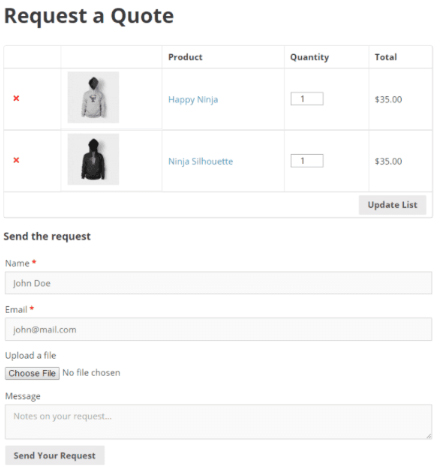
Task: Click the Update List button
Action: (392, 205)
